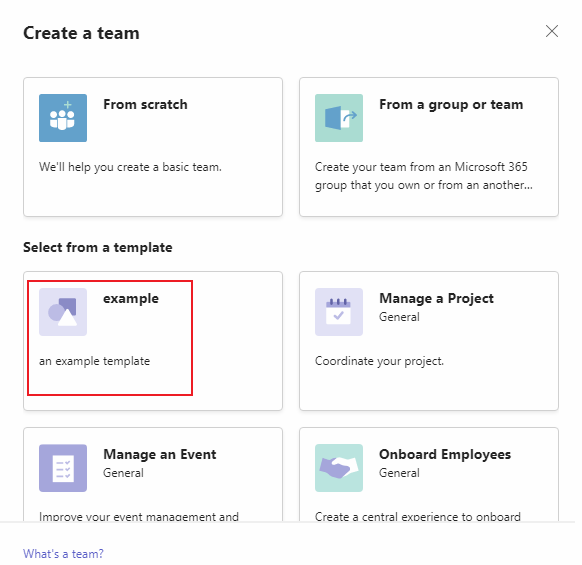Select the Manage an Event title
582x565 pixels.
(160, 454)
